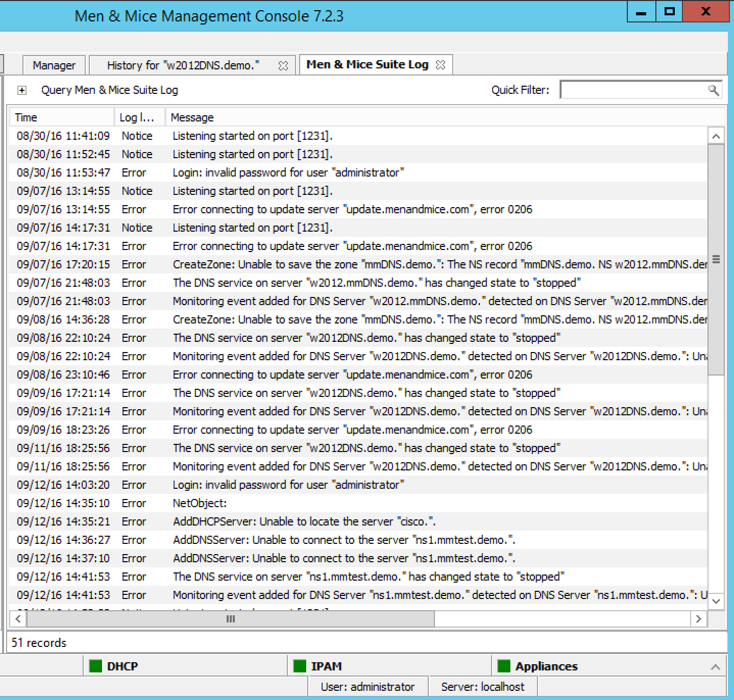Click the green Appliances status indicator

pos(504,666)
